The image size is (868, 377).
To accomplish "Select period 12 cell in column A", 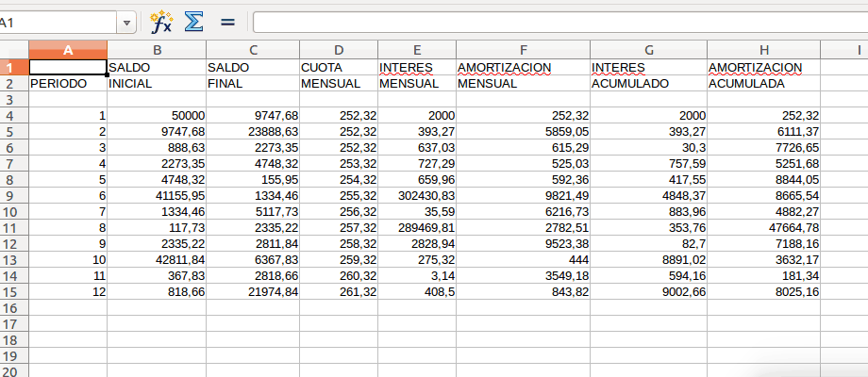I will (68, 292).
